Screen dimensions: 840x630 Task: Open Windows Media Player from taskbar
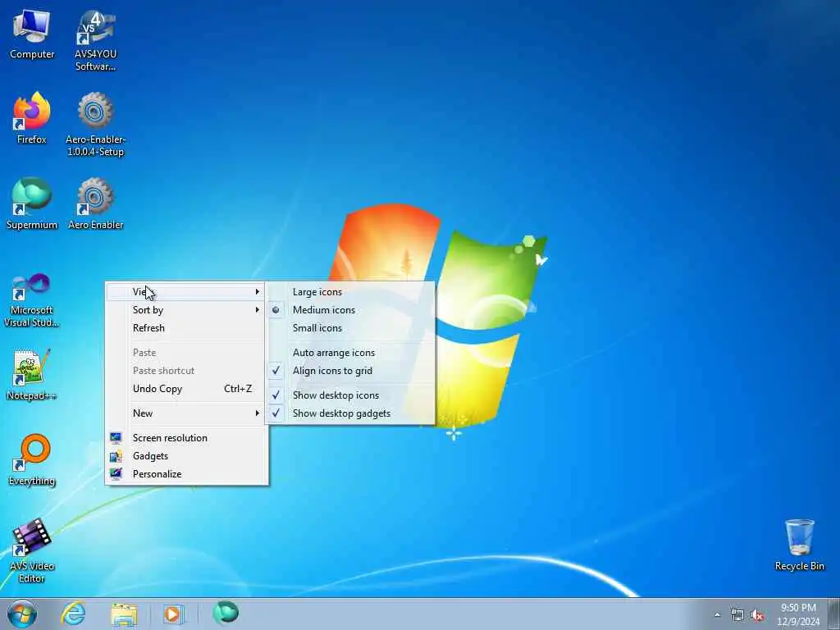pyautogui.click(x=173, y=614)
